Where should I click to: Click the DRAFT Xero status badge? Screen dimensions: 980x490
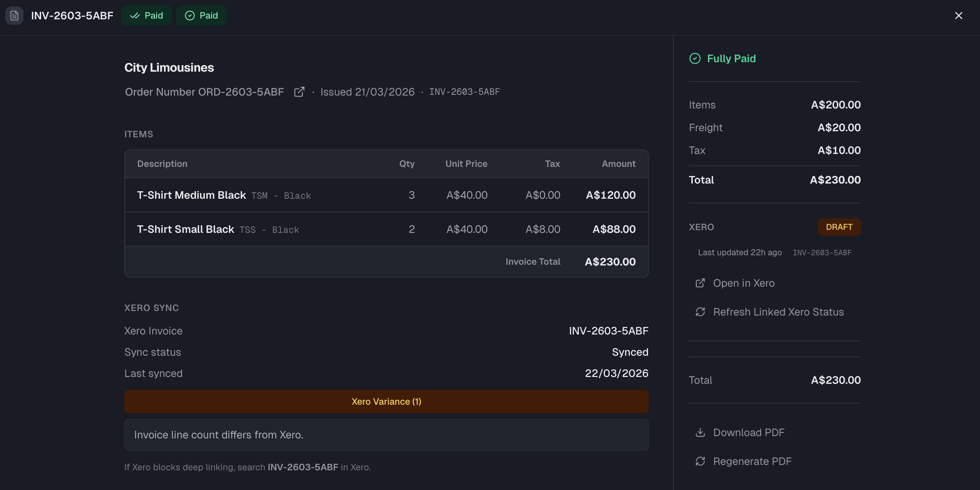point(839,227)
